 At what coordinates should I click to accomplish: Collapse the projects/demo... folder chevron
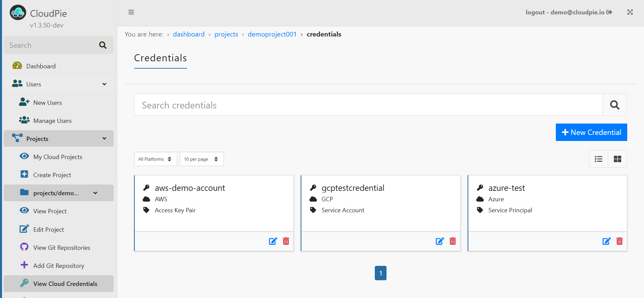(x=95, y=193)
